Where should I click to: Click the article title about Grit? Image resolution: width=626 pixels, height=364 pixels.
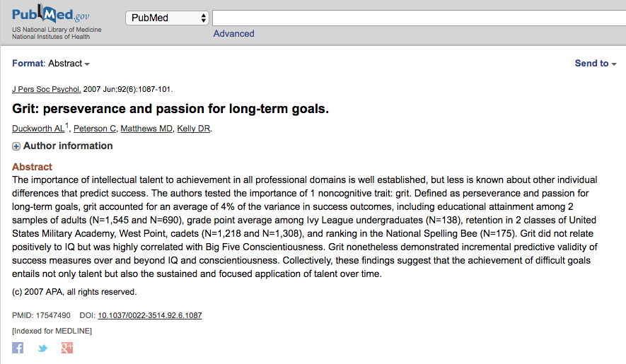170,109
